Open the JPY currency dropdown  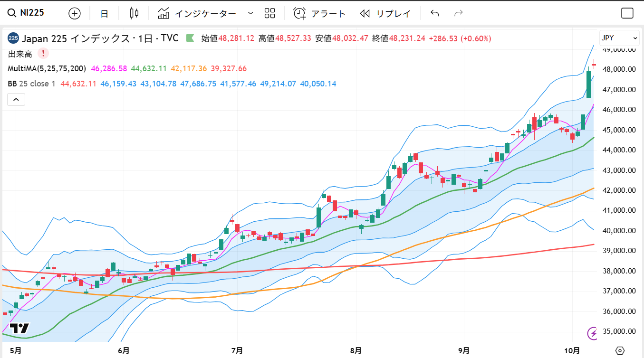tap(619, 38)
